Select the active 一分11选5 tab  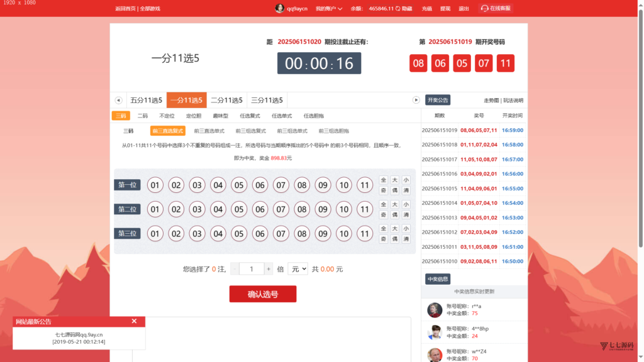point(186,100)
